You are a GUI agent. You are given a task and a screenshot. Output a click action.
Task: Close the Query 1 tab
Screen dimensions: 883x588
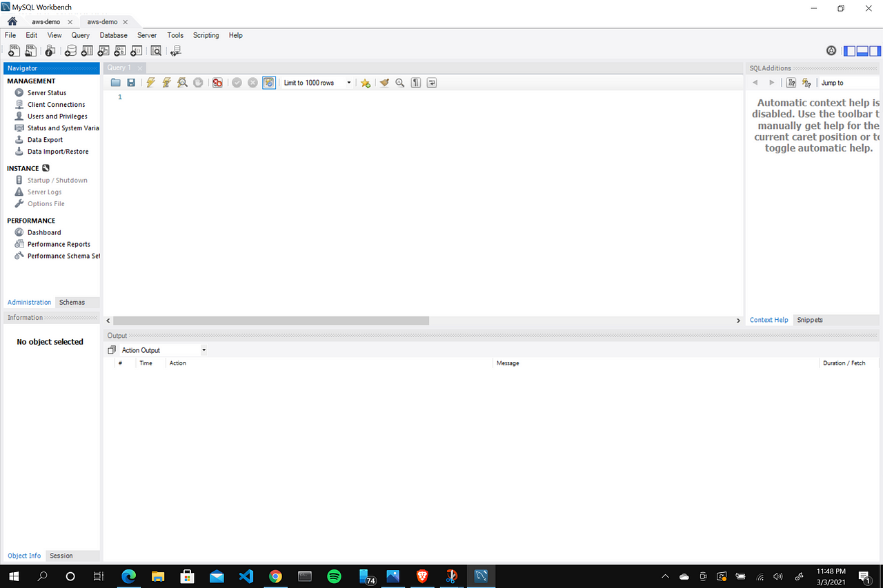pyautogui.click(x=139, y=68)
